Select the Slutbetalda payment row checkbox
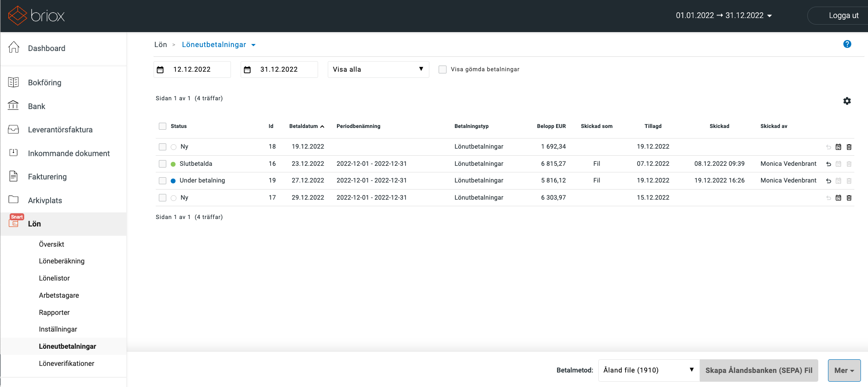Image resolution: width=868 pixels, height=387 pixels. [x=162, y=164]
